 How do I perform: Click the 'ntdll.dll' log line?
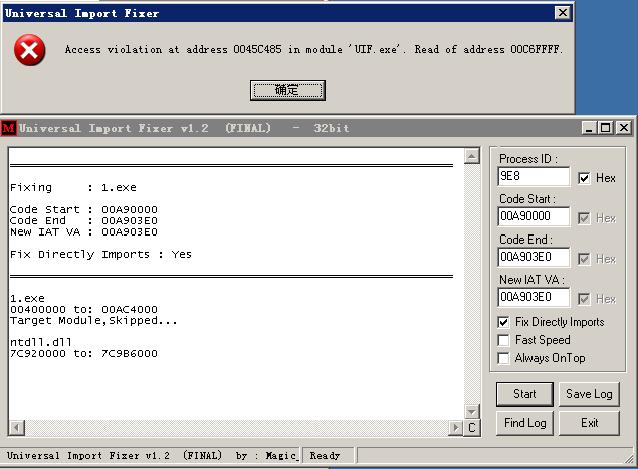tap(41, 342)
